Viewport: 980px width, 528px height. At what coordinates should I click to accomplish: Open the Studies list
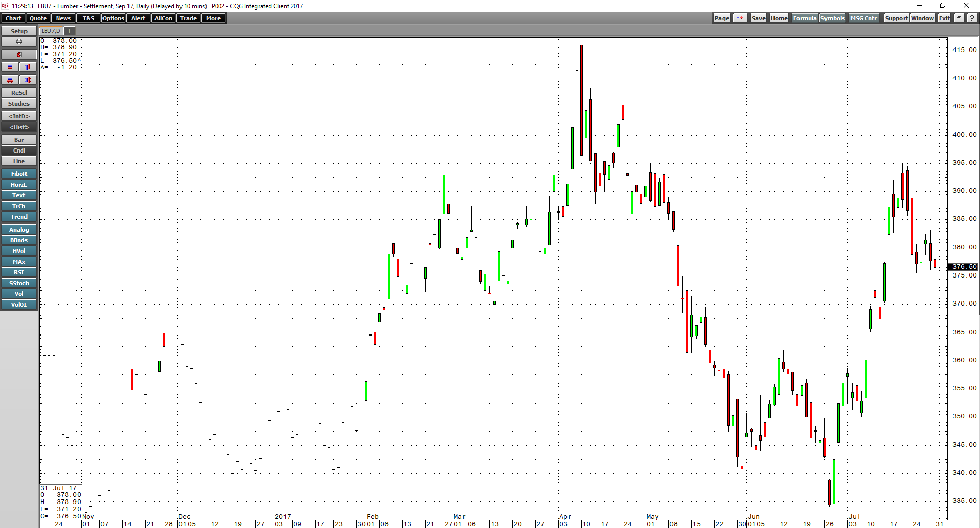point(19,104)
